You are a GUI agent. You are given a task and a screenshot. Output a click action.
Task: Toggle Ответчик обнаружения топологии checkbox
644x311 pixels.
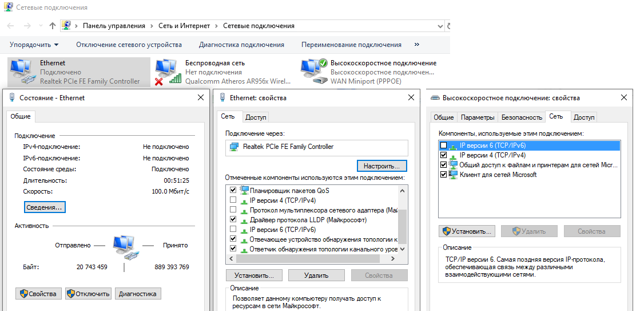pos(233,249)
